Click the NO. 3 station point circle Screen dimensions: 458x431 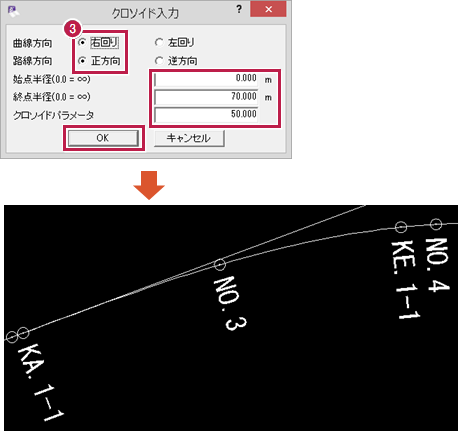(x=220, y=265)
